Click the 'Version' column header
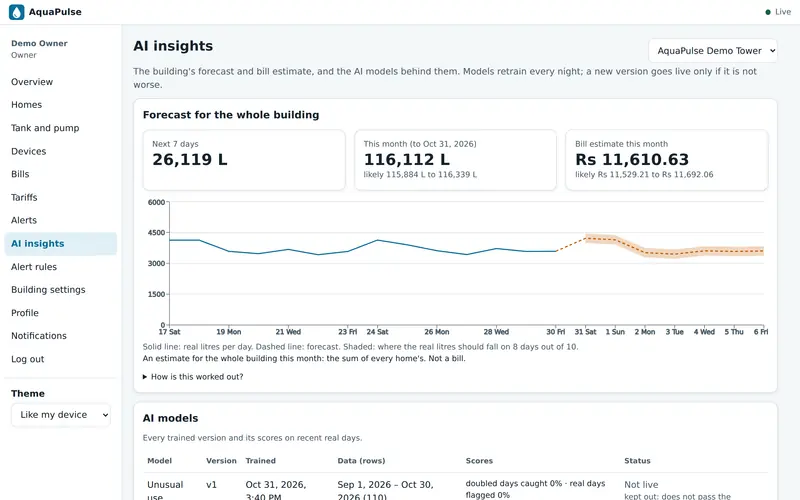 [221, 461]
